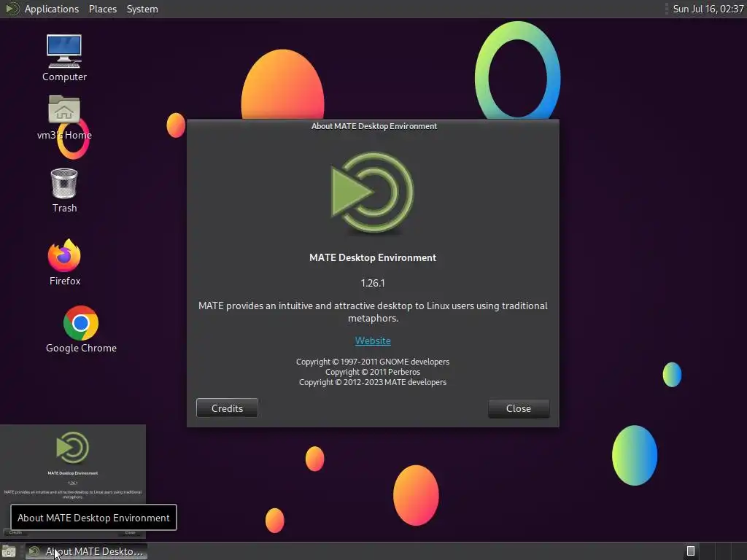This screenshot has width=747, height=560.
Task: Open the Applications menu
Action: coord(52,9)
